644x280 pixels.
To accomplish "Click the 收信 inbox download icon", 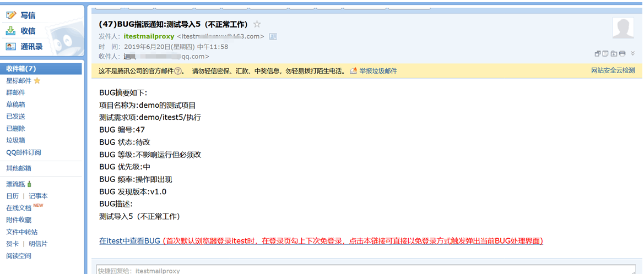I will [11, 31].
